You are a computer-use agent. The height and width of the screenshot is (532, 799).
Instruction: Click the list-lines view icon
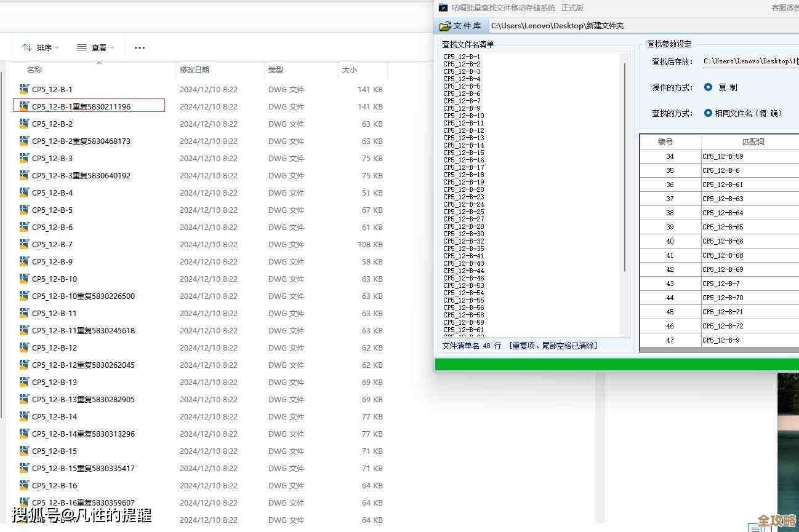(x=82, y=47)
